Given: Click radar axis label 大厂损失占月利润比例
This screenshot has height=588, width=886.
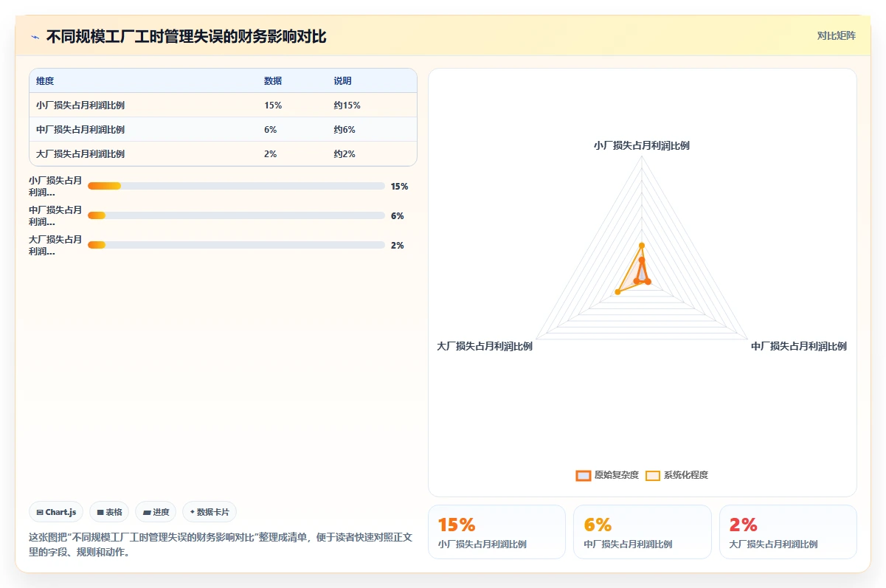Looking at the screenshot, I should tap(485, 346).
